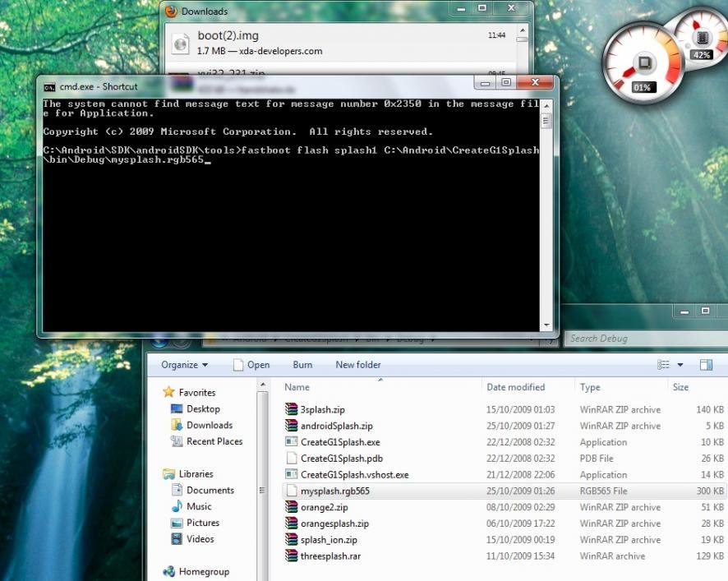Select Favorites in the navigation pane

197,393
